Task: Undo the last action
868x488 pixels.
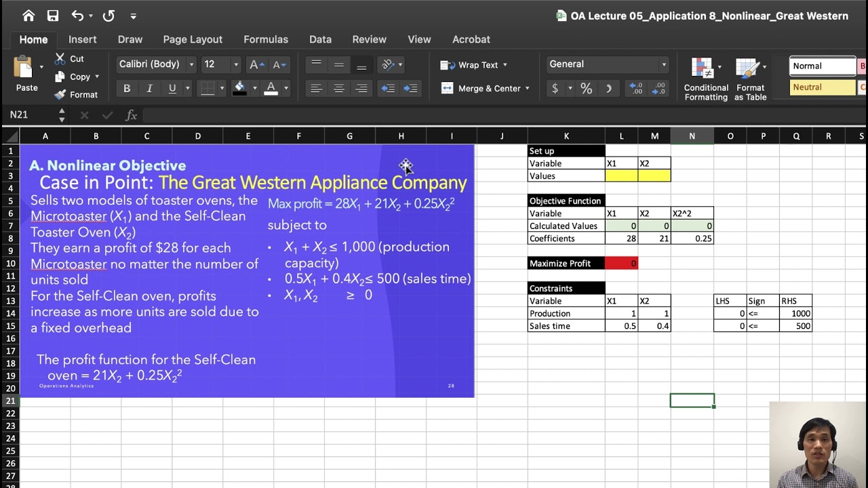Action: click(77, 16)
